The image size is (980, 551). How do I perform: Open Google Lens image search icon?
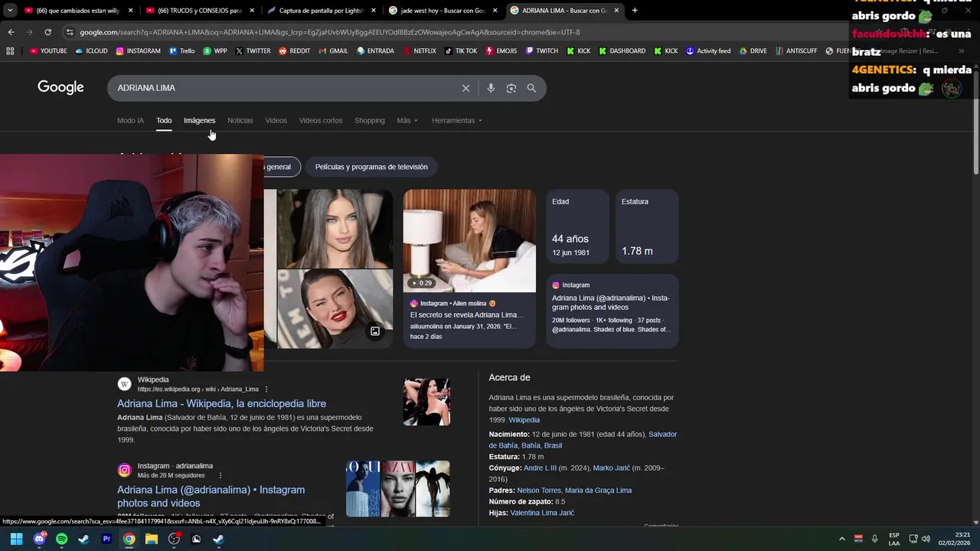(x=511, y=88)
